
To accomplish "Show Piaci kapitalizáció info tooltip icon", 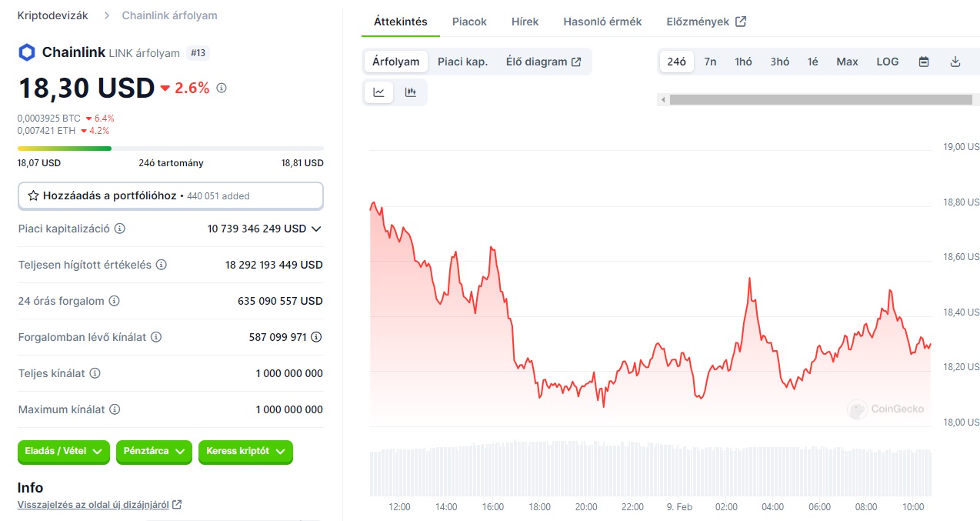I will pos(120,229).
